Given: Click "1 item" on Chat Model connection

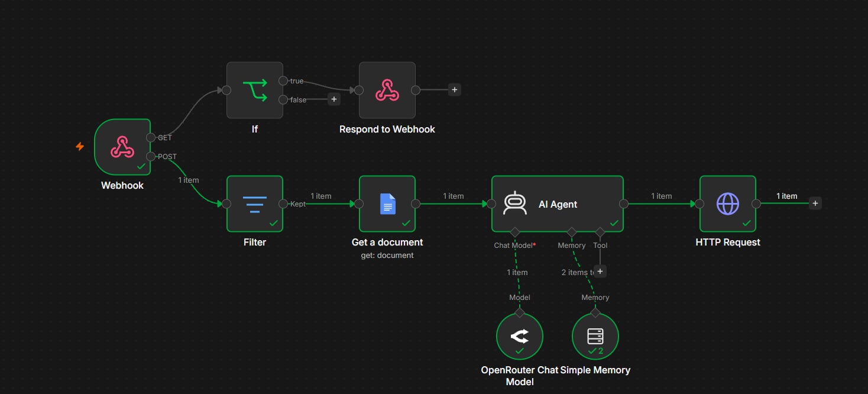Looking at the screenshot, I should [x=517, y=272].
